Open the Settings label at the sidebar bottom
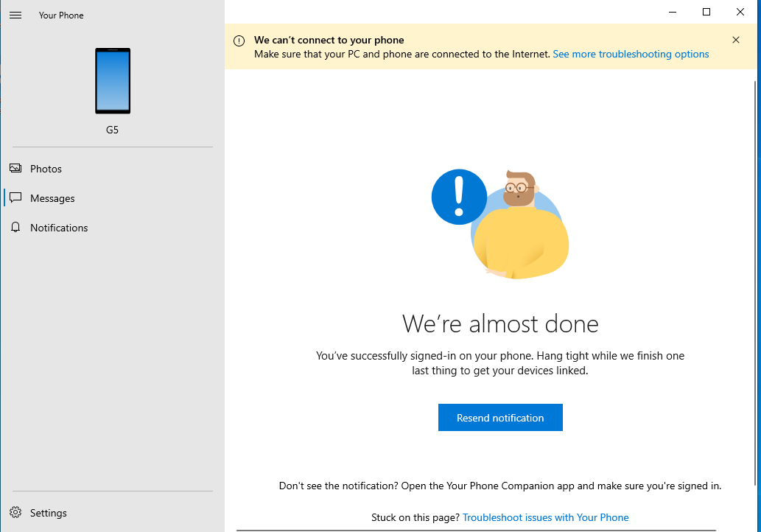This screenshot has width=761, height=532. pyautogui.click(x=49, y=513)
